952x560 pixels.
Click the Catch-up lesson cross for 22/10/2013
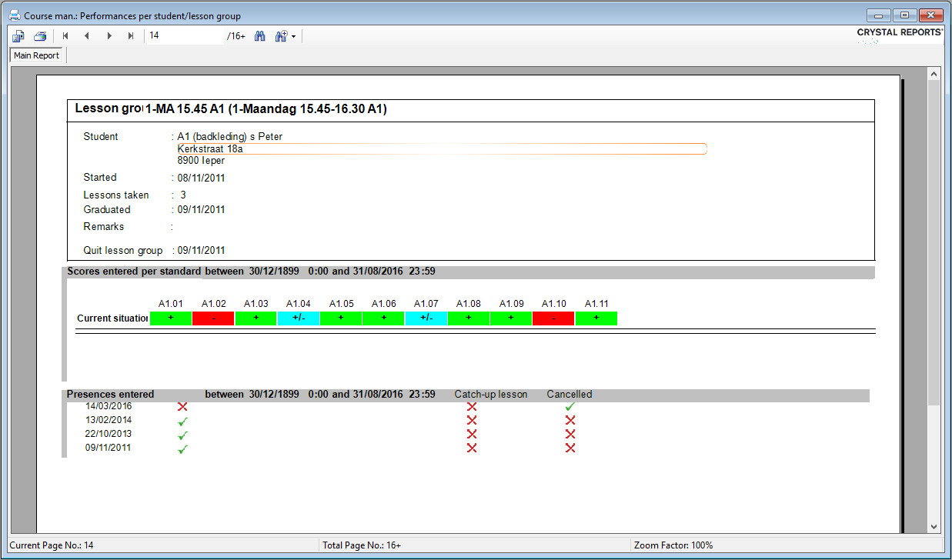(x=472, y=434)
